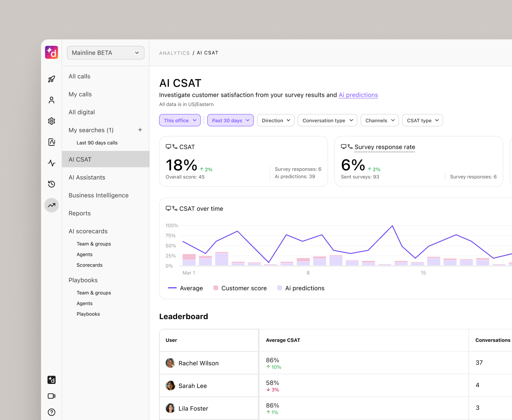Toggle the Customer score legend item
512x420 pixels.
tap(240, 288)
